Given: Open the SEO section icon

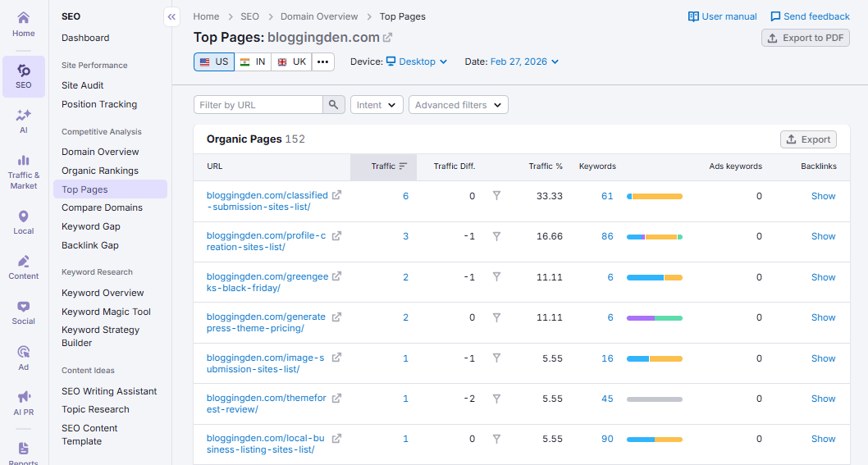Looking at the screenshot, I should point(23,76).
